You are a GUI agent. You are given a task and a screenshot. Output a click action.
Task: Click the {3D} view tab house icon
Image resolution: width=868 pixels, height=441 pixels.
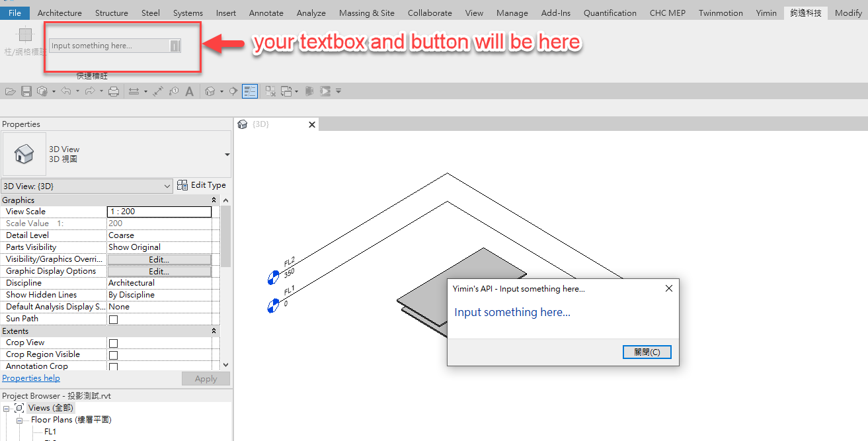243,124
